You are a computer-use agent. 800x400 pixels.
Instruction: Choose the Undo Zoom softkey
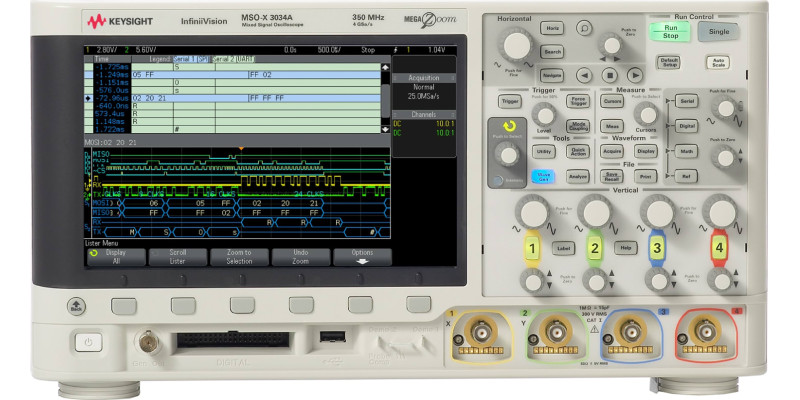coord(301,257)
